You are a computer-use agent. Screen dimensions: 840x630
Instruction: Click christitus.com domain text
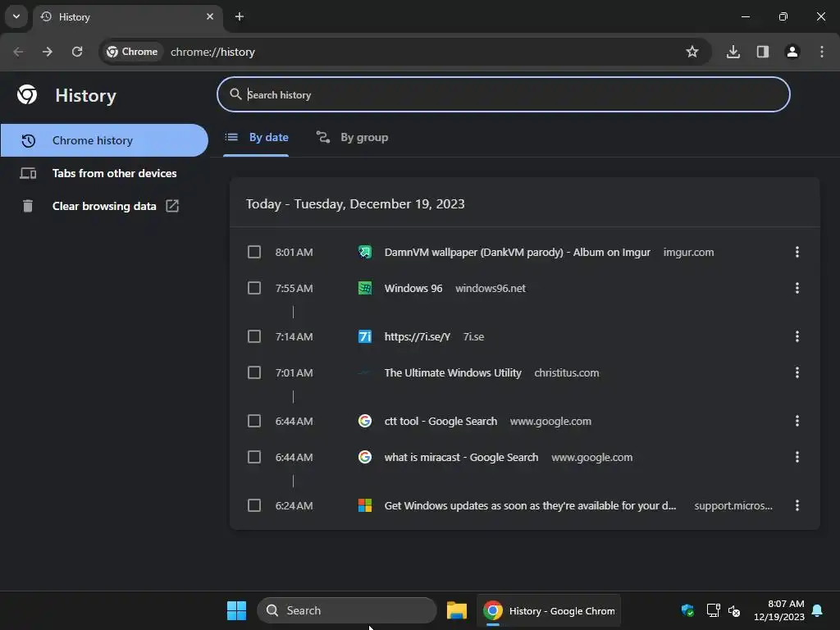(566, 373)
